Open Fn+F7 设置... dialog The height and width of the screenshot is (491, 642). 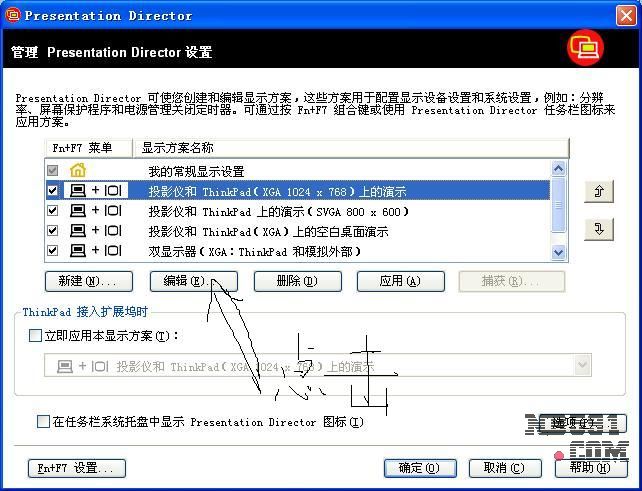[x=77, y=468]
